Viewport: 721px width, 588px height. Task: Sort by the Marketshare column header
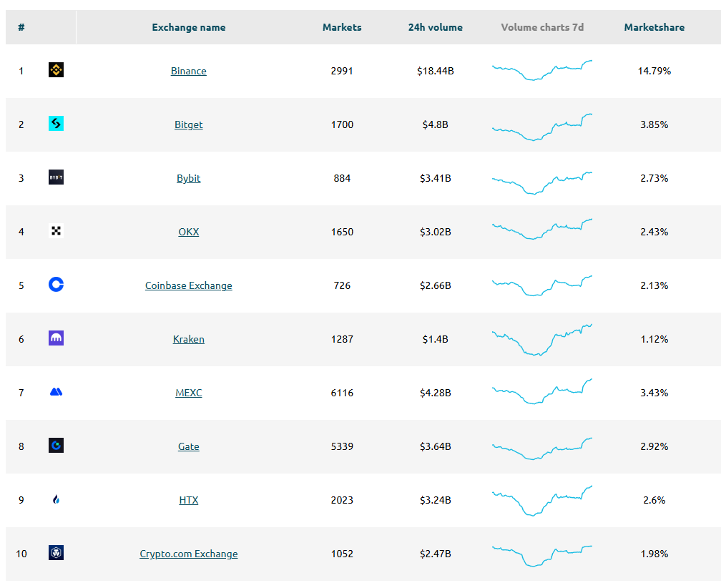point(654,26)
